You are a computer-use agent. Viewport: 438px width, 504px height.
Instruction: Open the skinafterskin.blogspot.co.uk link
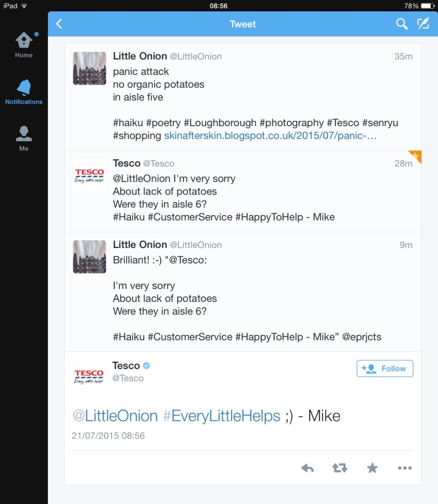point(270,136)
